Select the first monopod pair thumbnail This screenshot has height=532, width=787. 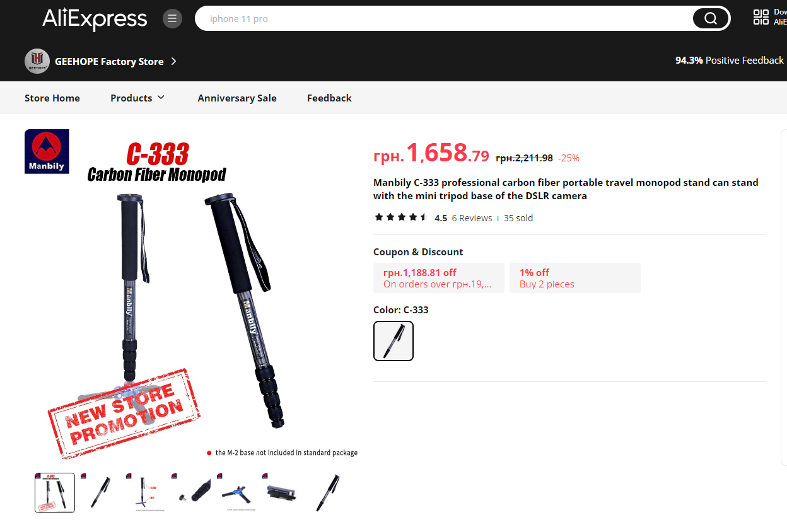click(x=55, y=493)
